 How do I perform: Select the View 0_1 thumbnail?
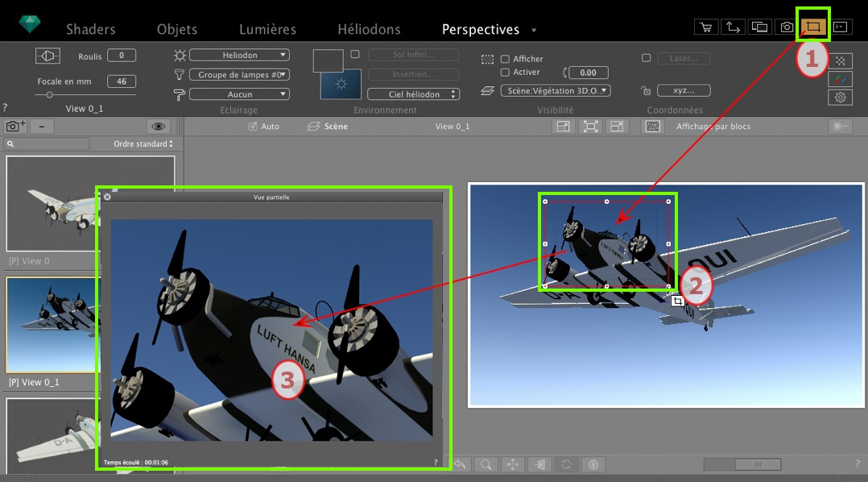click(x=52, y=325)
